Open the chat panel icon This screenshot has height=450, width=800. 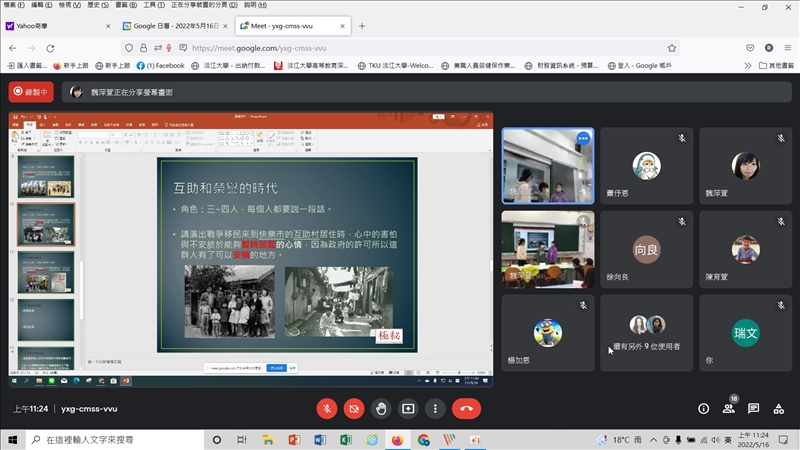(x=754, y=408)
